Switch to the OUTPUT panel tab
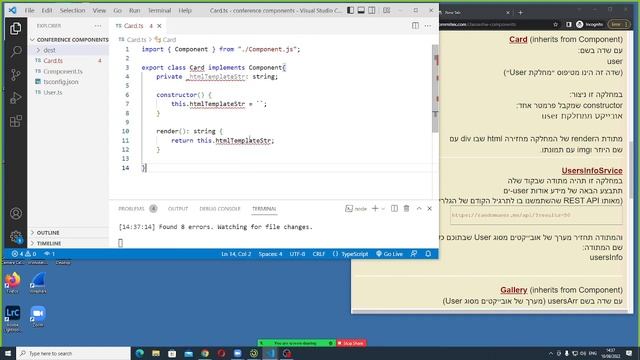The image size is (640, 360). (178, 209)
